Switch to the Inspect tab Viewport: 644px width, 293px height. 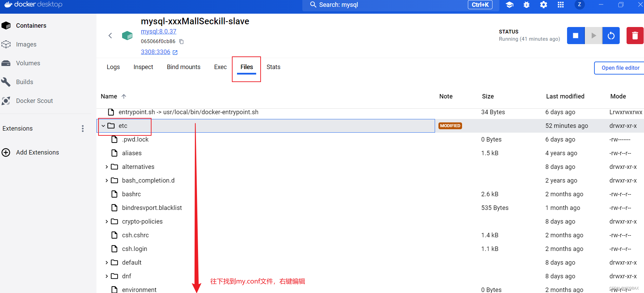point(143,67)
